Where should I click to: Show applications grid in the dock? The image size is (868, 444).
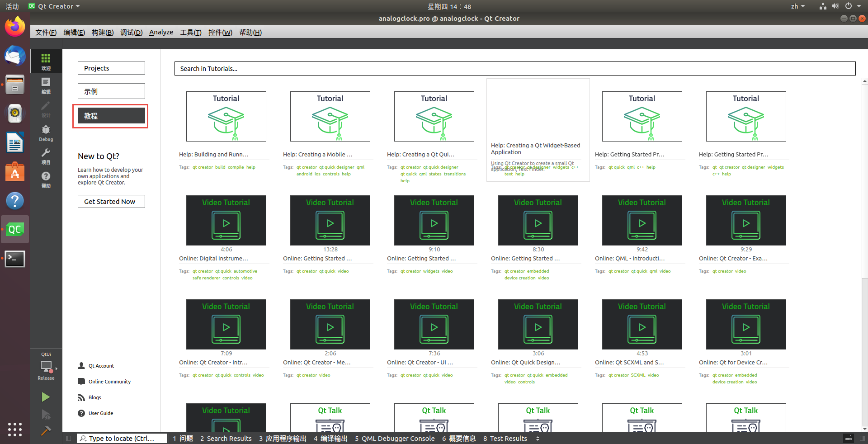[15, 429]
